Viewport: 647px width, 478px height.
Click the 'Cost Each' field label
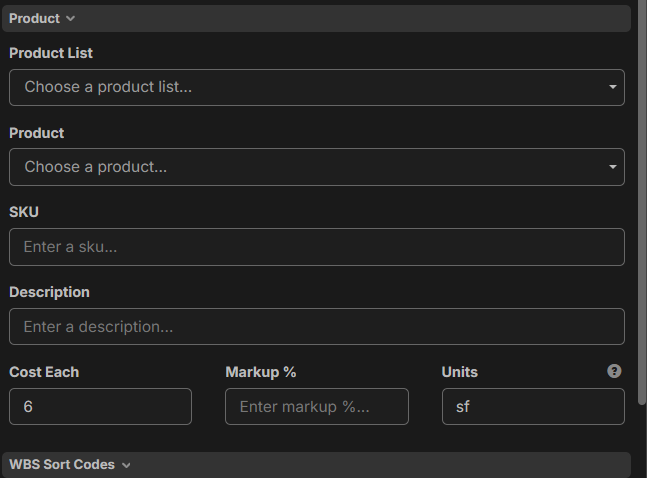pos(44,372)
